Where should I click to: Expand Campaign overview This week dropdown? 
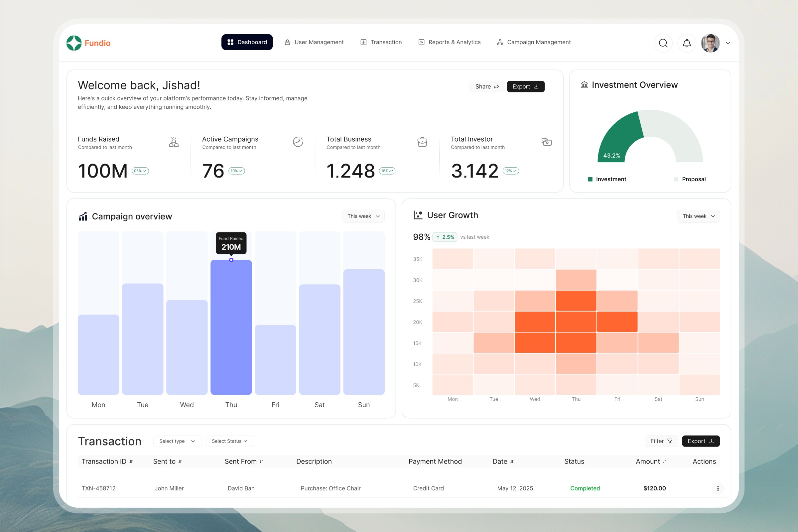[363, 216]
